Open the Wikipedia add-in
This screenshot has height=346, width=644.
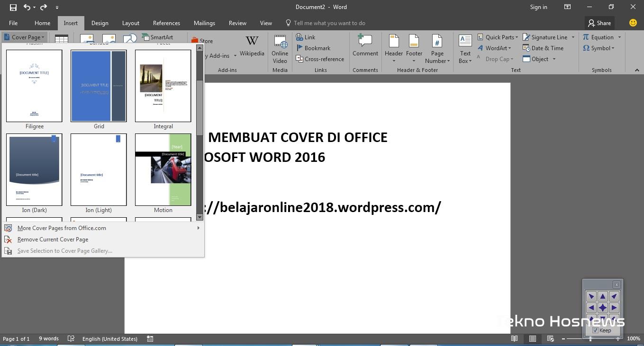252,47
